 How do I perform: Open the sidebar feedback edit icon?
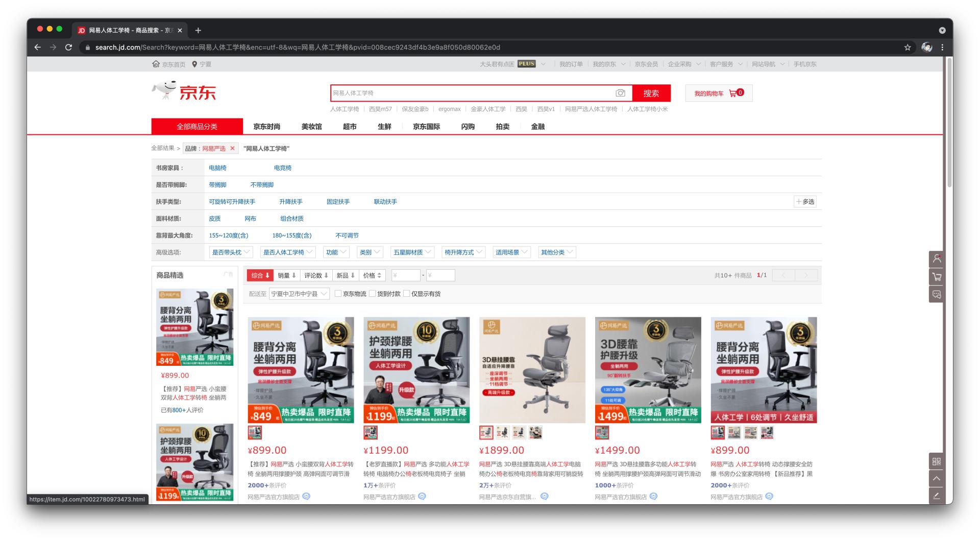tap(937, 496)
